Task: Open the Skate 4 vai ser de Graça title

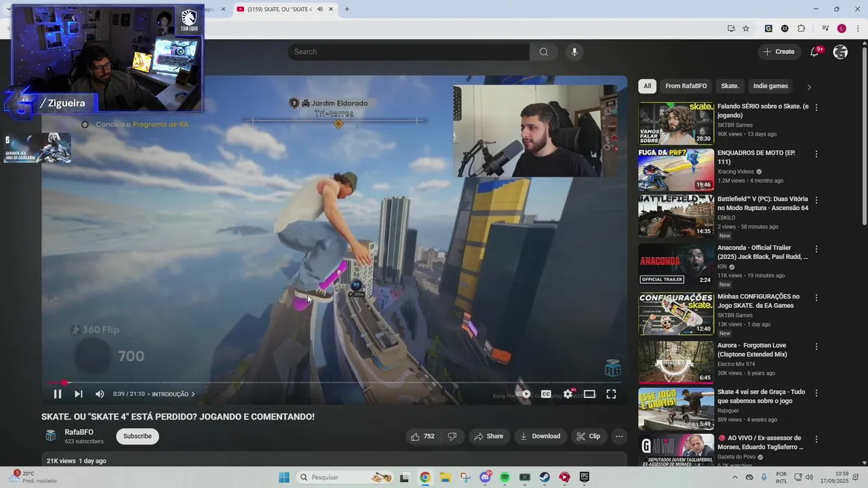Action: (761, 396)
